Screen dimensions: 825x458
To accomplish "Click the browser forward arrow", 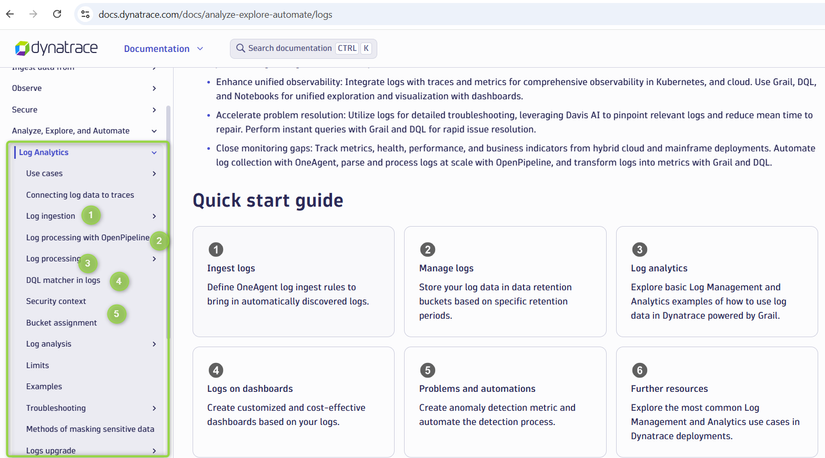I will pos(33,14).
